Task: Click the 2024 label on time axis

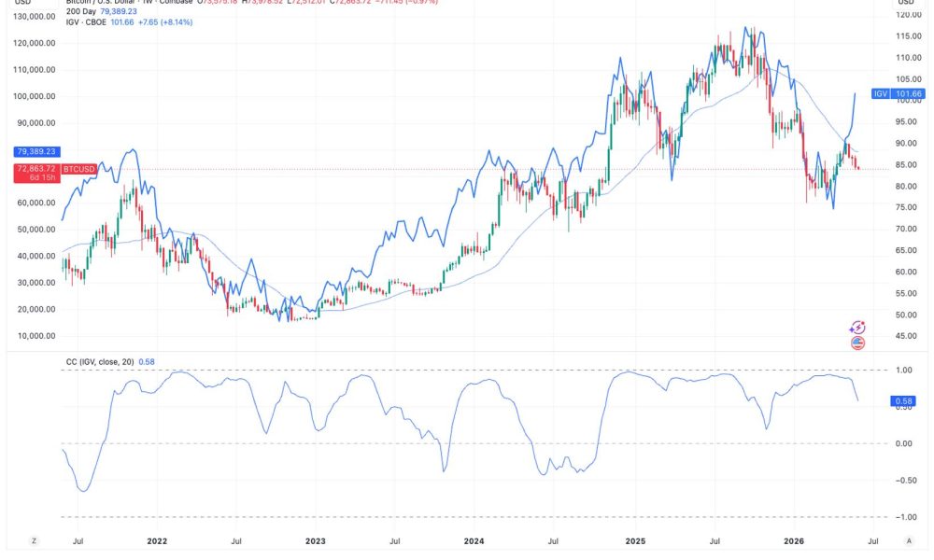Action: tap(474, 541)
